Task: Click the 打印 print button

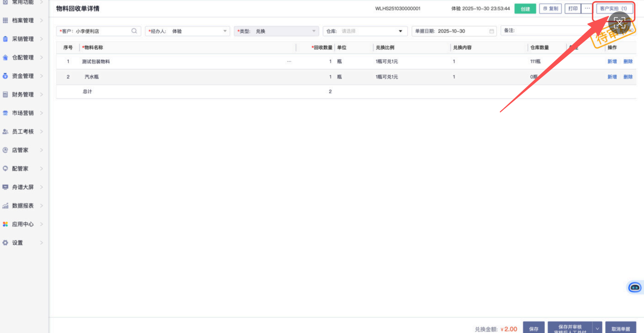Action: click(x=573, y=9)
